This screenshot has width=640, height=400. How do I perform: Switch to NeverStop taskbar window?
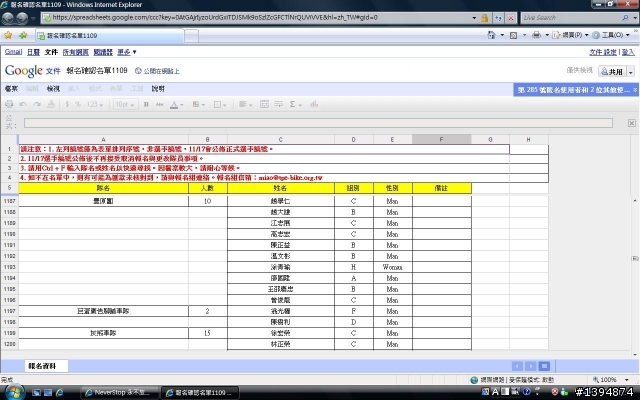[x=119, y=393]
